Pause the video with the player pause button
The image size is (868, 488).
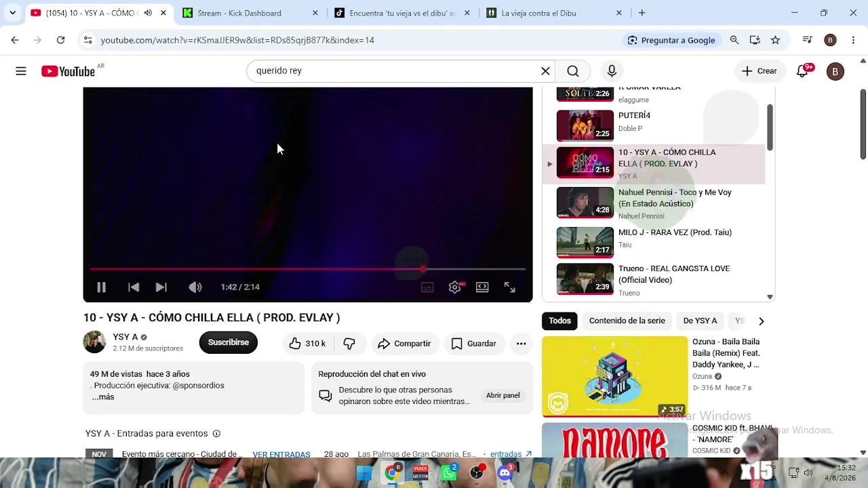point(101,287)
